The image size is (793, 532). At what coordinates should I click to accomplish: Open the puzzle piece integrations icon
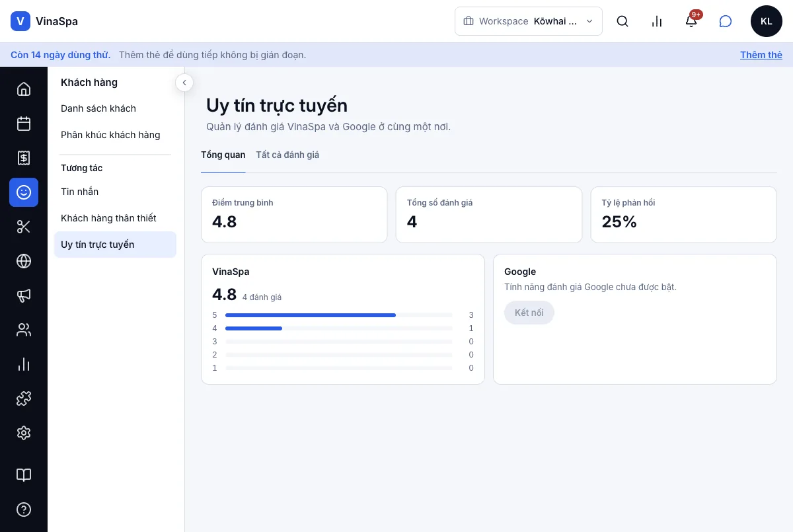[24, 399]
